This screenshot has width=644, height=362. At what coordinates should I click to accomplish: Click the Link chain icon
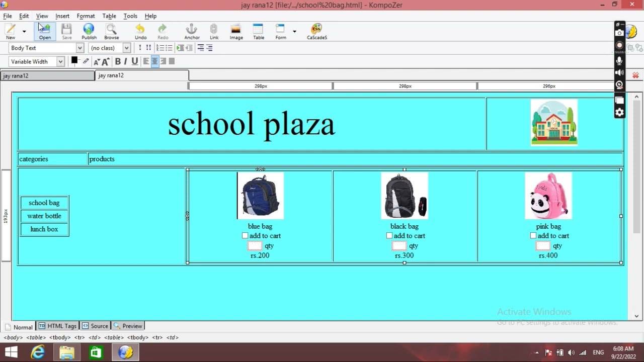pyautogui.click(x=214, y=31)
